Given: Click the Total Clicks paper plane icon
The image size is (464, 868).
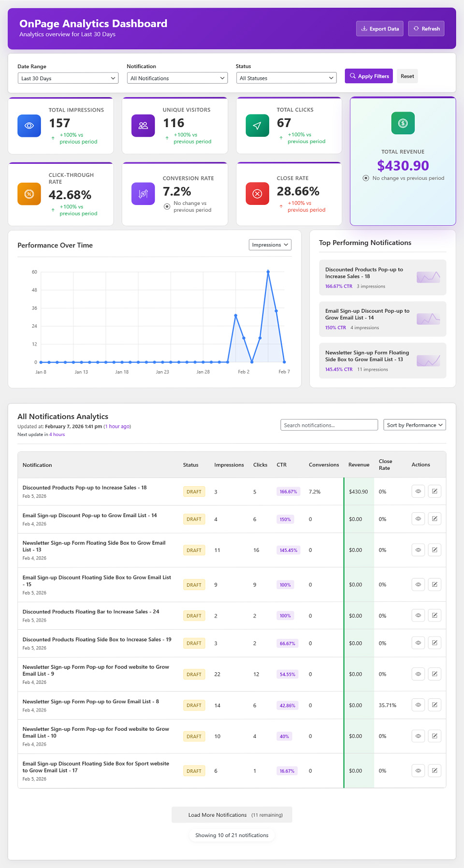Looking at the screenshot, I should point(257,126).
